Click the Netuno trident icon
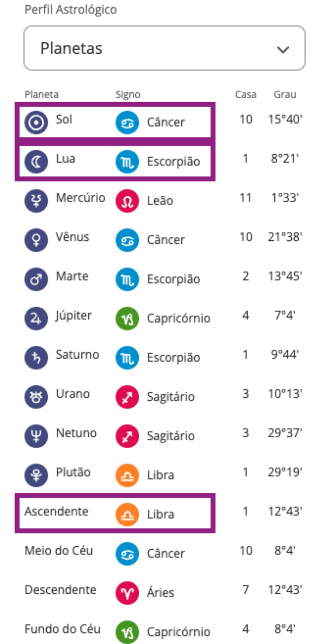The height and width of the screenshot is (644, 335). click(x=36, y=436)
